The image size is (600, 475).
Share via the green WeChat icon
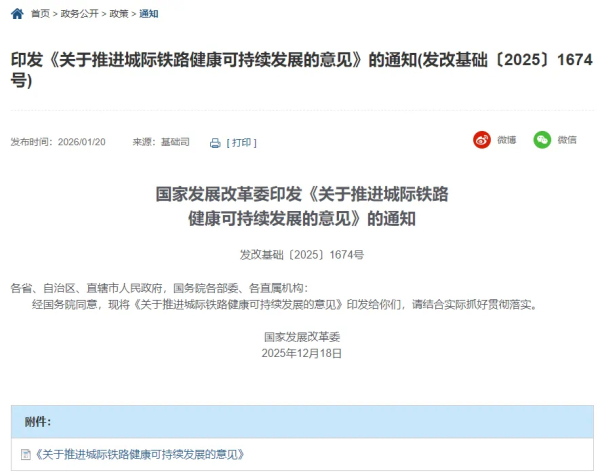pyautogui.click(x=542, y=140)
